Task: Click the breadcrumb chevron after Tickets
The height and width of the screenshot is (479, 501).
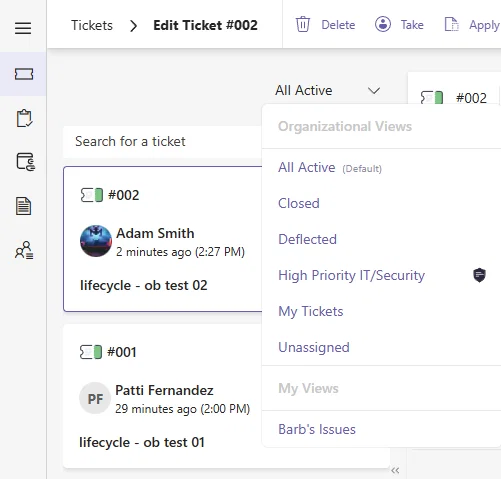Action: [x=133, y=26]
